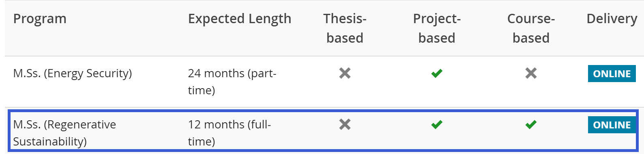Select the 24 months (part-time) cell
The image size is (644, 154).
pos(232,82)
